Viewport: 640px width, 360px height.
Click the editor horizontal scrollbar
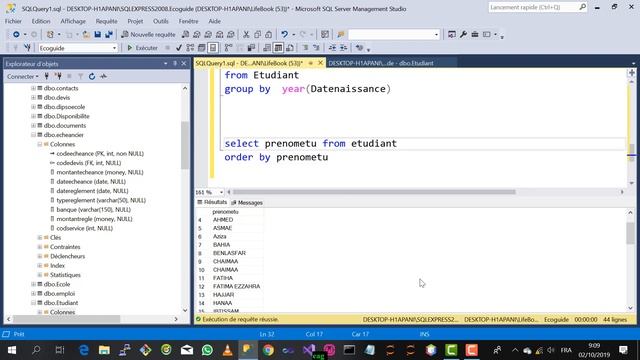(x=373, y=192)
